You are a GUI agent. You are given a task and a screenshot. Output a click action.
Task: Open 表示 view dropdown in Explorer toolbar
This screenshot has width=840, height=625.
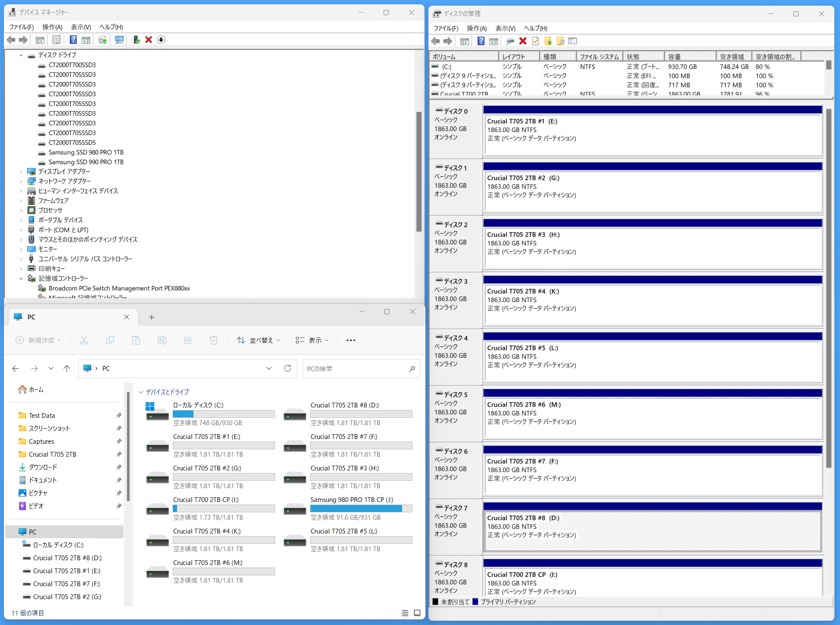312,340
